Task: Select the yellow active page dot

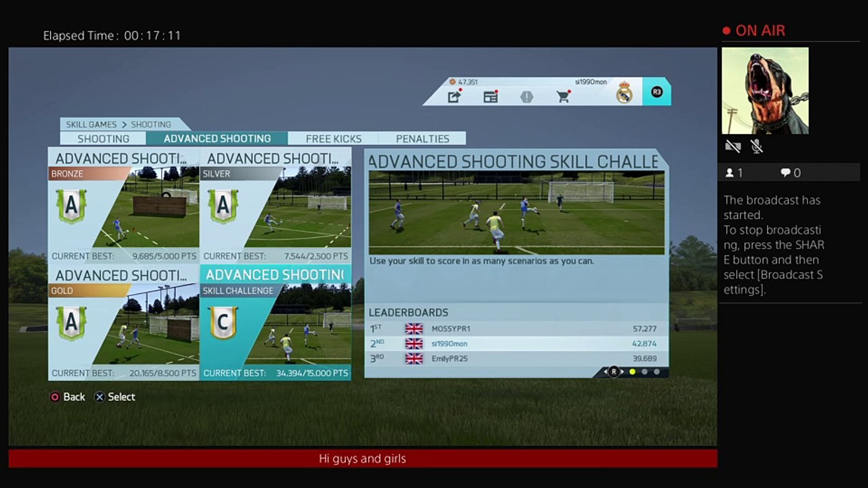Action: [632, 372]
